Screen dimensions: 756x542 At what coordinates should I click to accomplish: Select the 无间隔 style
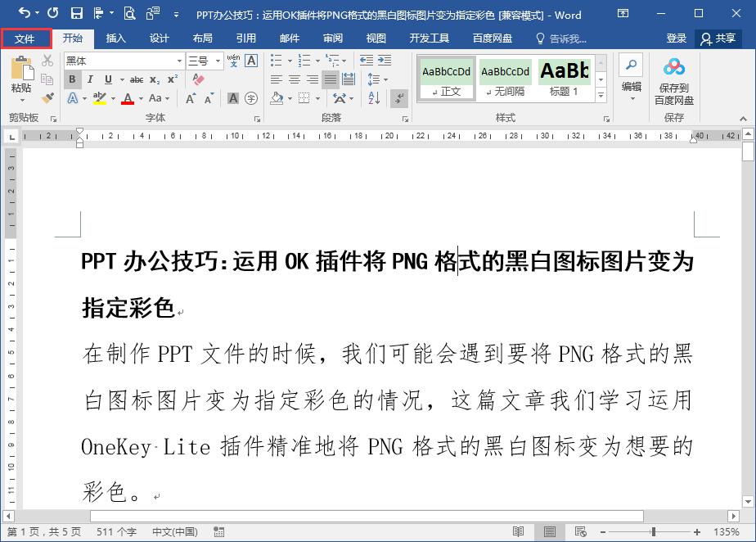click(506, 79)
